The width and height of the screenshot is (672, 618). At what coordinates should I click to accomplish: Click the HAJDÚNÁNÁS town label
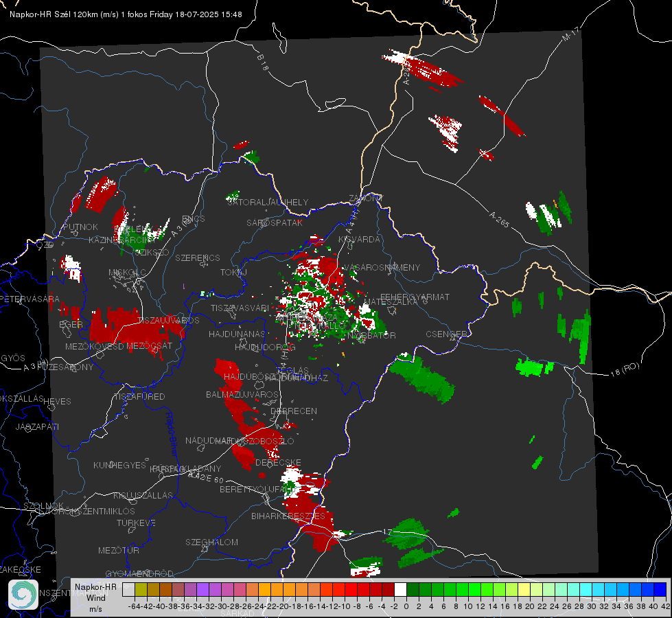pos(237,334)
